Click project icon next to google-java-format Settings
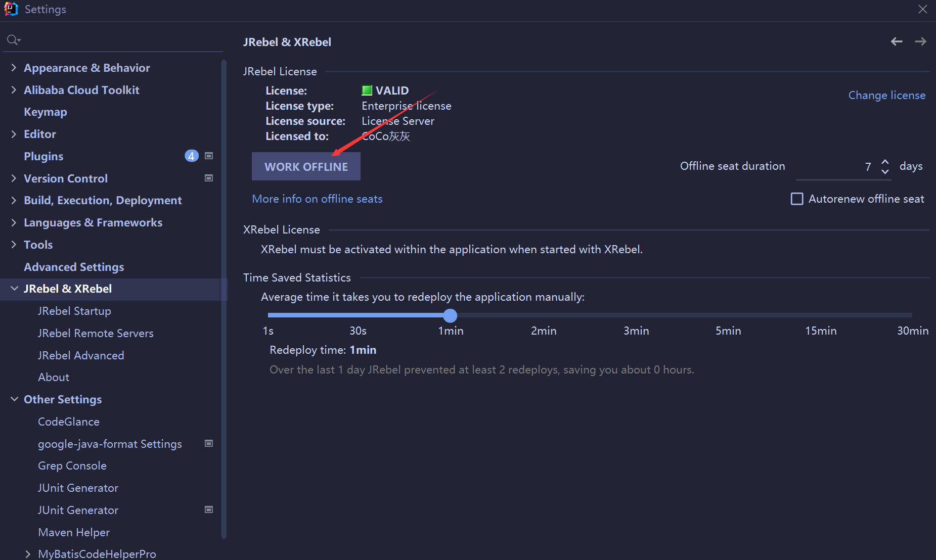The height and width of the screenshot is (560, 936). coord(209,443)
